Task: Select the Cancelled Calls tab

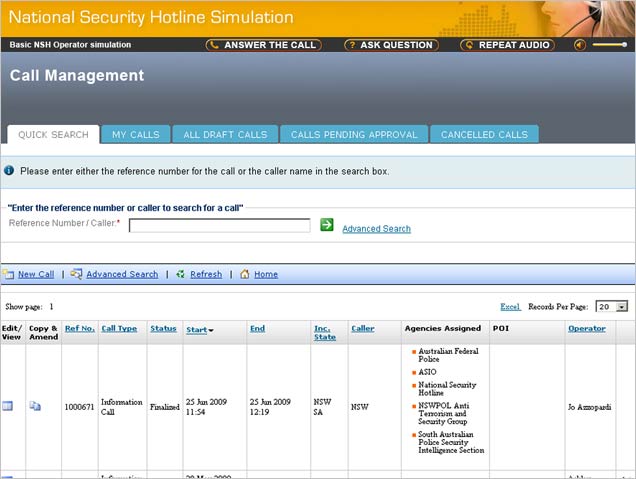Action: 484,134
